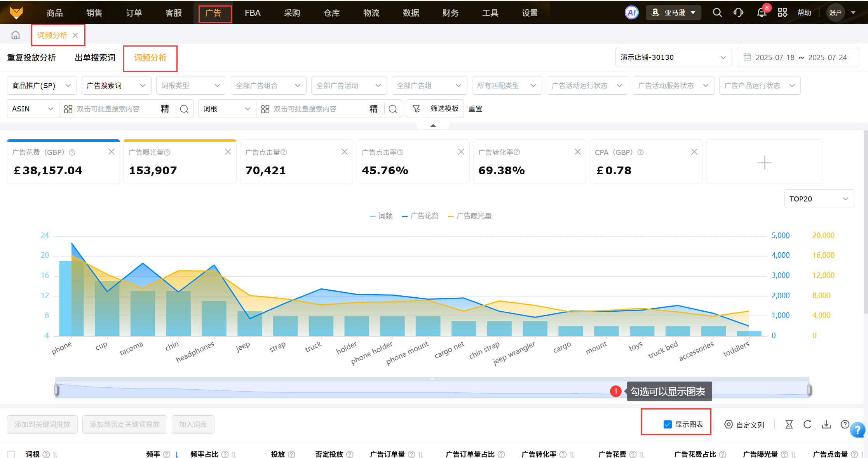Click the AI assistant icon
The height and width of the screenshot is (458, 868).
tap(631, 13)
